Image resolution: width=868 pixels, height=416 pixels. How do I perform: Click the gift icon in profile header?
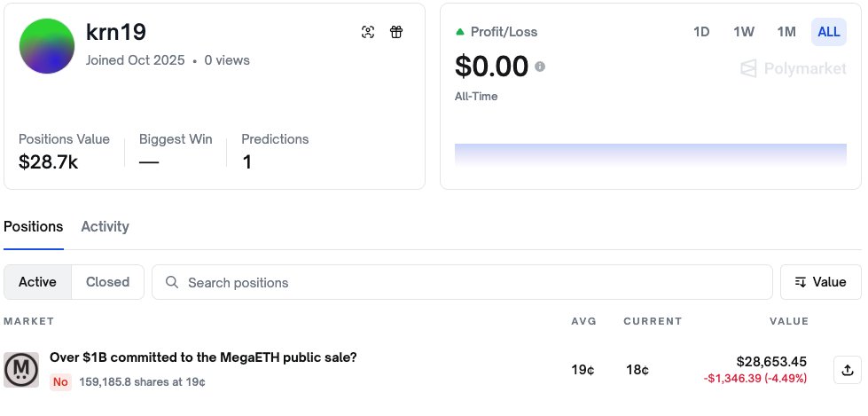click(396, 32)
